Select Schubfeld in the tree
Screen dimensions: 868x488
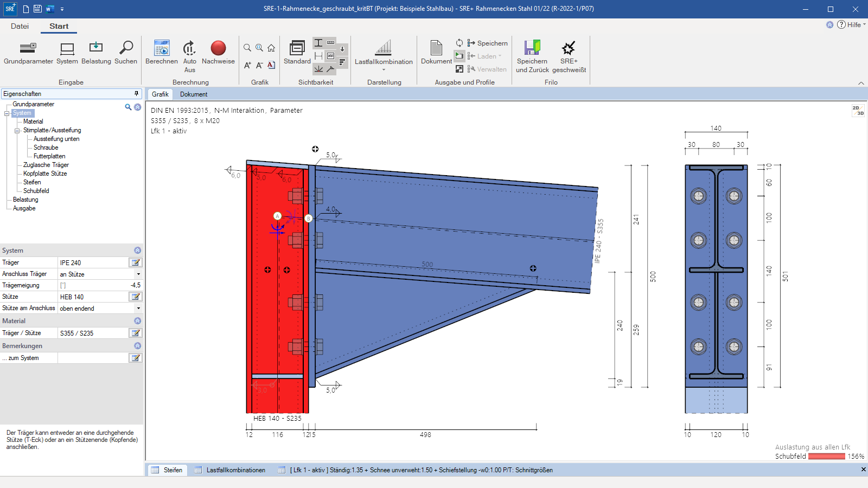coord(36,191)
